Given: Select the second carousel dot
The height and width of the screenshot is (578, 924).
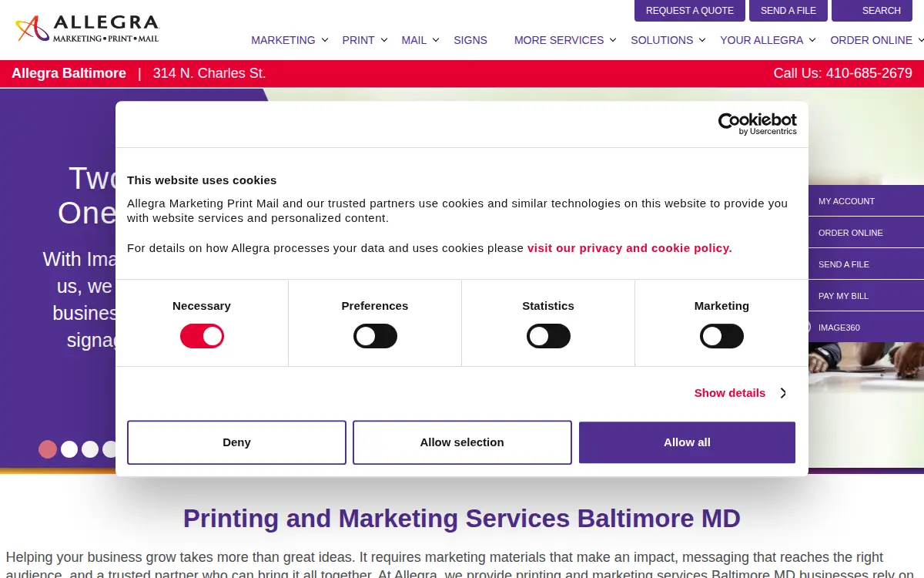Looking at the screenshot, I should click(x=69, y=449).
